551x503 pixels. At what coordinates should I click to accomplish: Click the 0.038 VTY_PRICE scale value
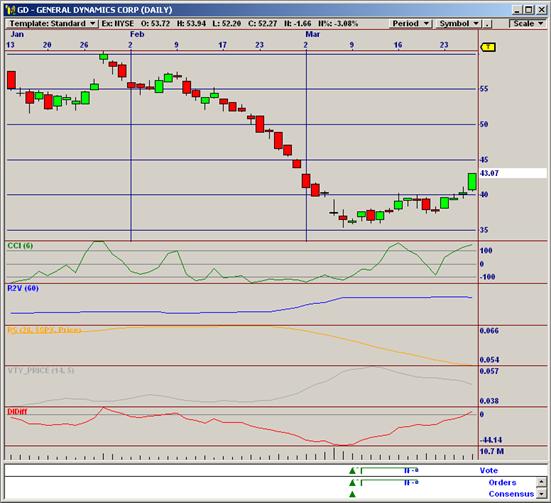click(x=489, y=401)
